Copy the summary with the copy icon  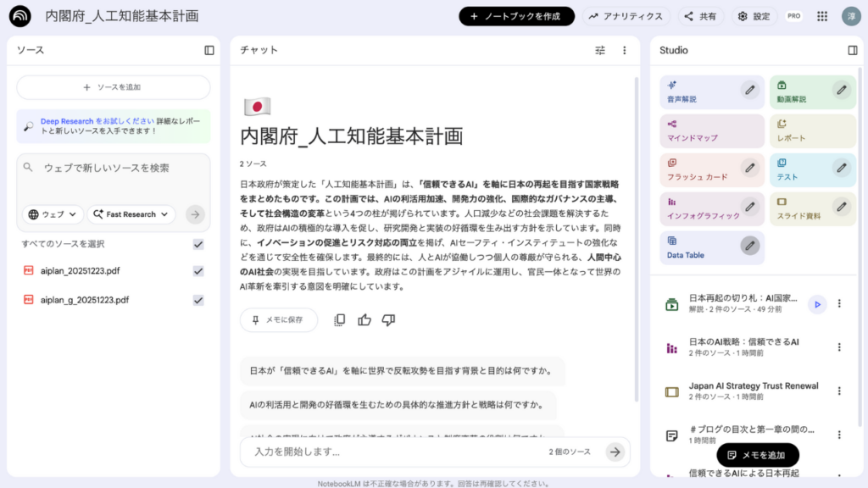click(340, 319)
